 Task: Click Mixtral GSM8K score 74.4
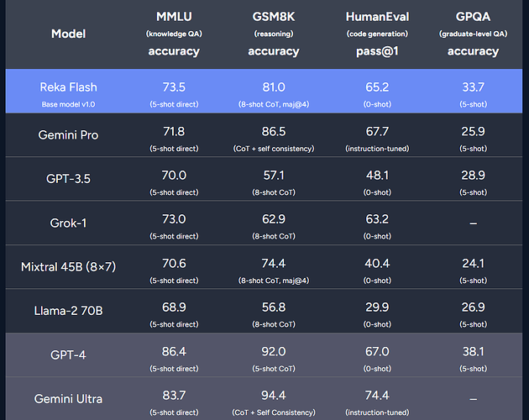tap(274, 264)
